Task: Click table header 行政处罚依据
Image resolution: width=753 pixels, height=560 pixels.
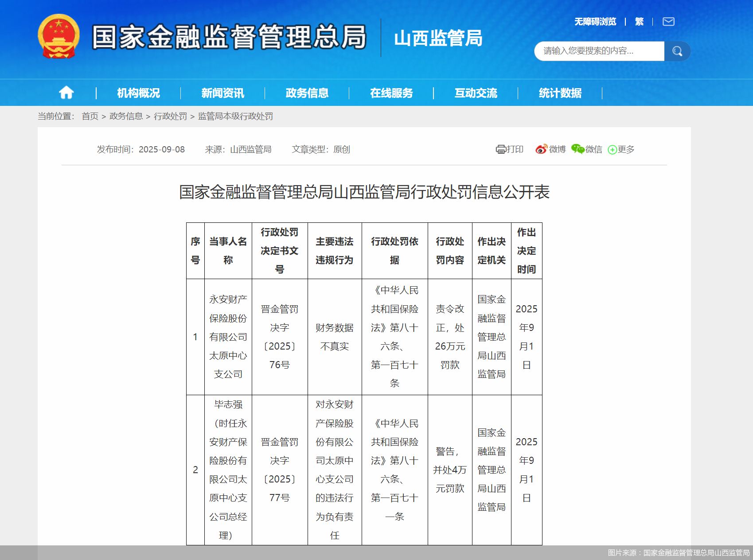Action: pyautogui.click(x=395, y=251)
